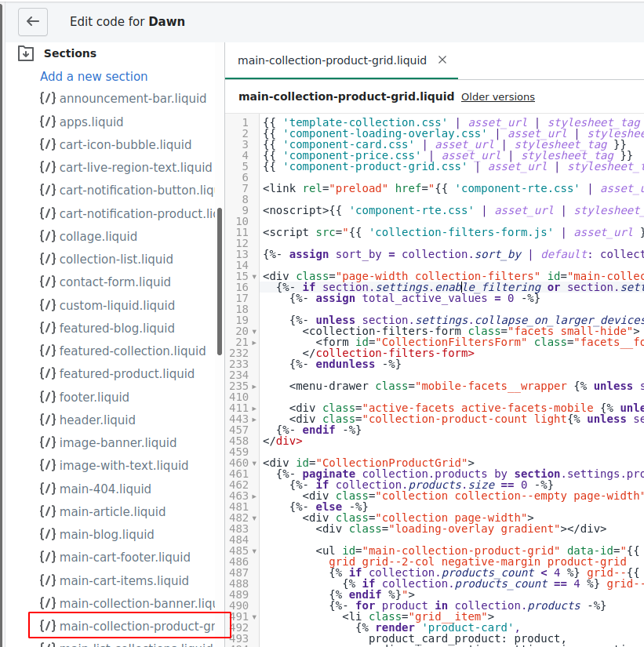Viewport: 644px width, 647px height.
Task: Close the main-collection-product-grid.liquid tab
Action: click(x=442, y=60)
